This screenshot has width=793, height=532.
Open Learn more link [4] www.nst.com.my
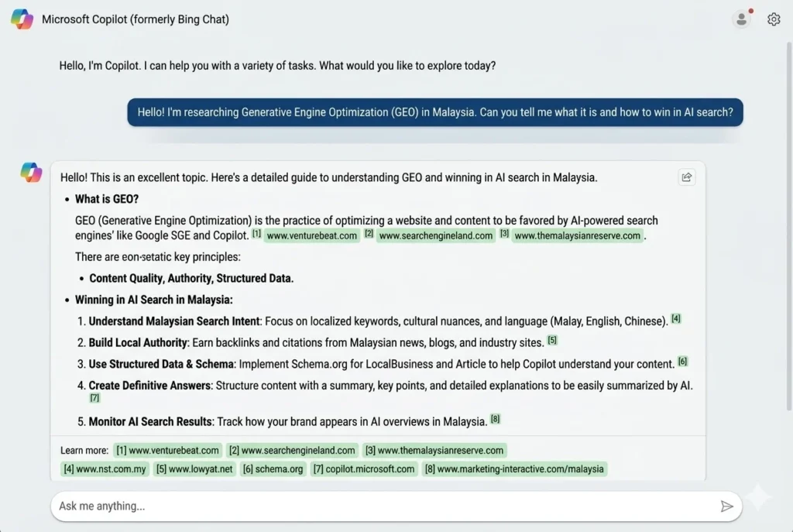click(105, 469)
